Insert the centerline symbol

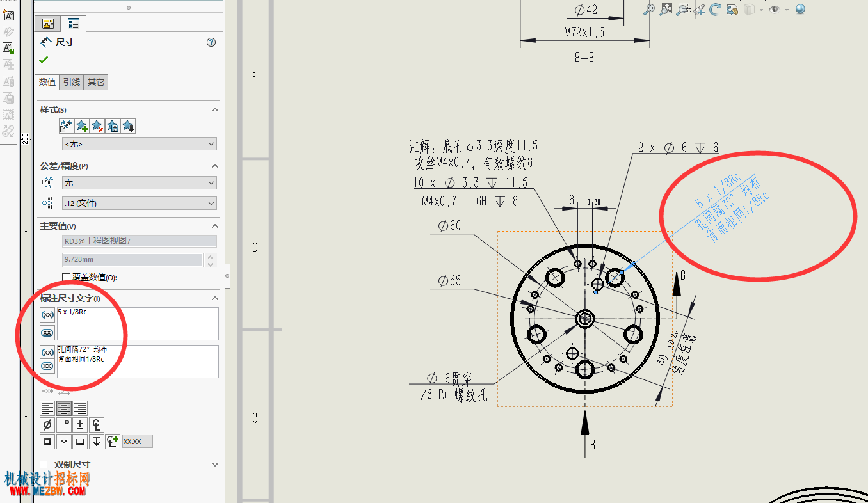click(97, 425)
